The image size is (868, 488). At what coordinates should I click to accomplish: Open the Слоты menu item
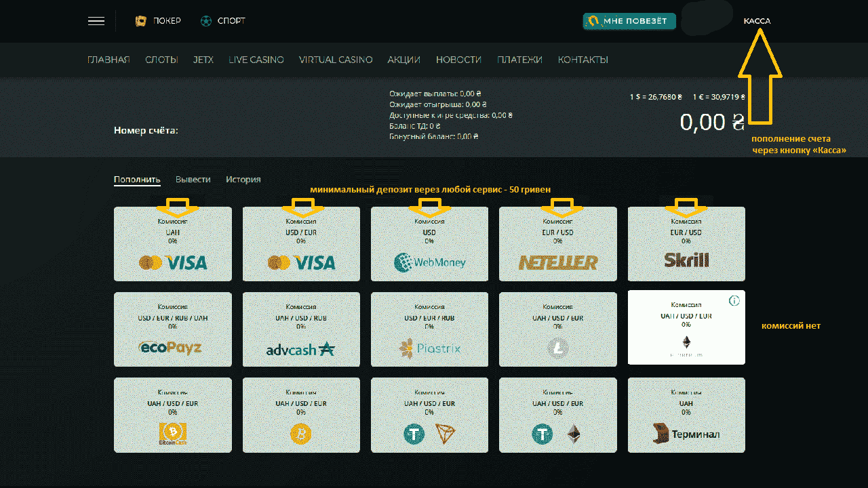161,60
